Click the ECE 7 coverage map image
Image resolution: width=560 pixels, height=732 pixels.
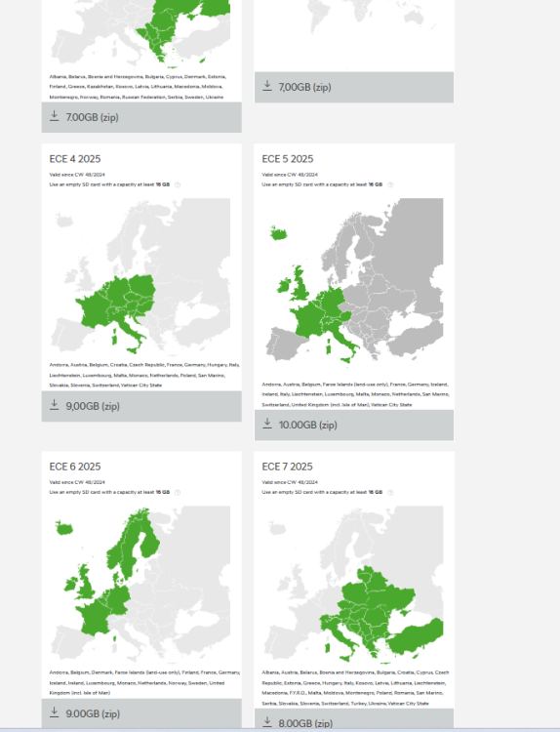[353, 585]
